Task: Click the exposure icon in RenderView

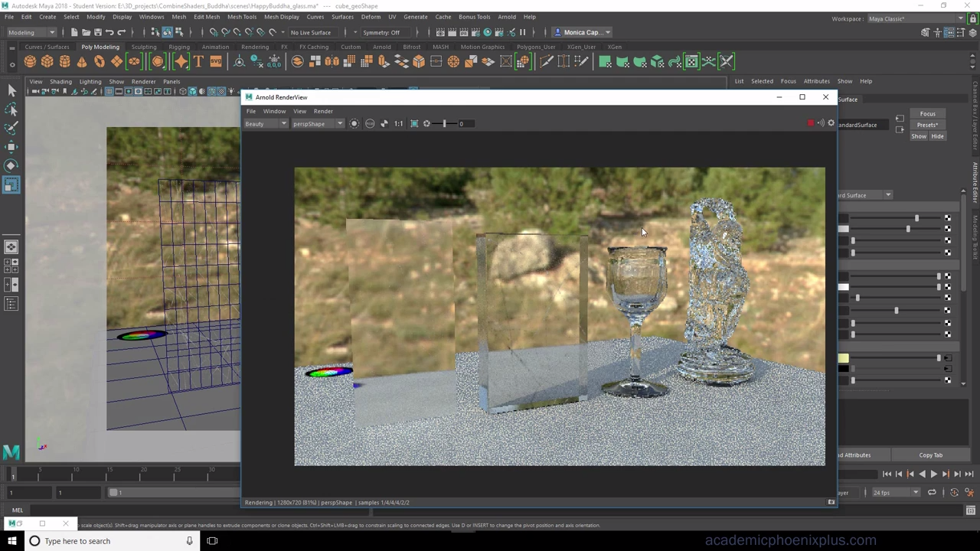Action: click(426, 123)
